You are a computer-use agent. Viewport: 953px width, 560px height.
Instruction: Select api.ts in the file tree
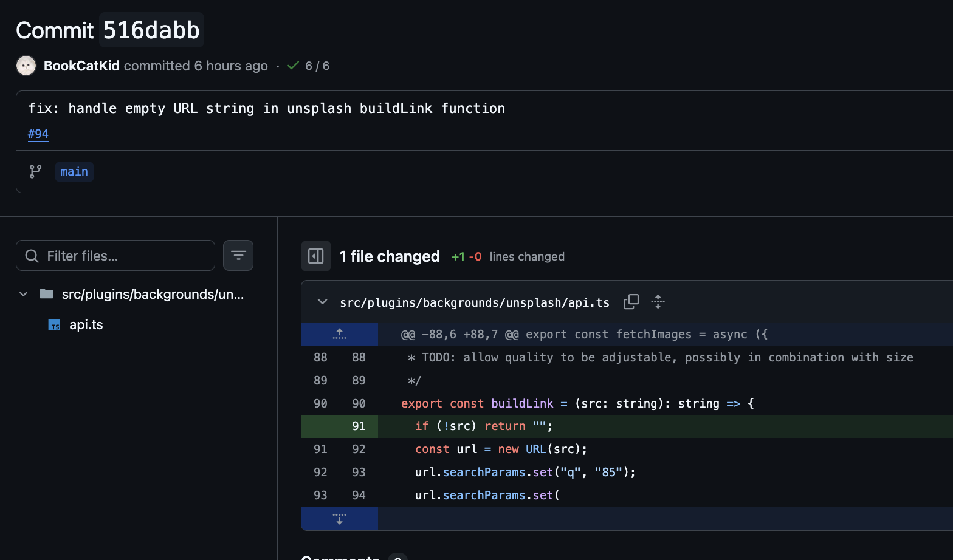[x=86, y=325]
